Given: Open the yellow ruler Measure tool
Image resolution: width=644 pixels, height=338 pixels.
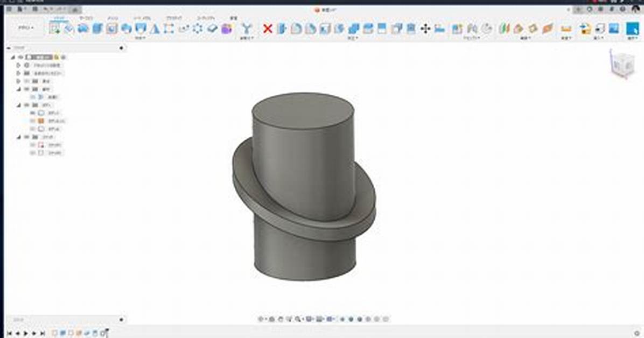Looking at the screenshot, I should 566,29.
